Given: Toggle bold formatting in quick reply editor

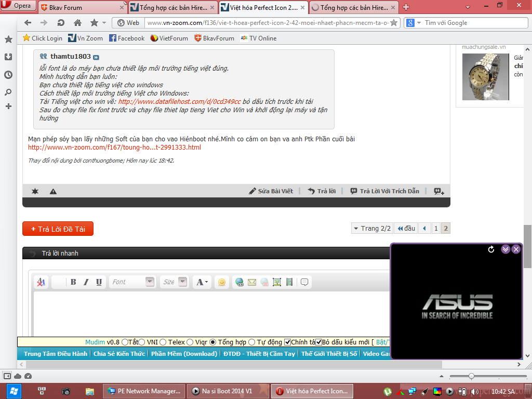Looking at the screenshot, I should (73, 282).
